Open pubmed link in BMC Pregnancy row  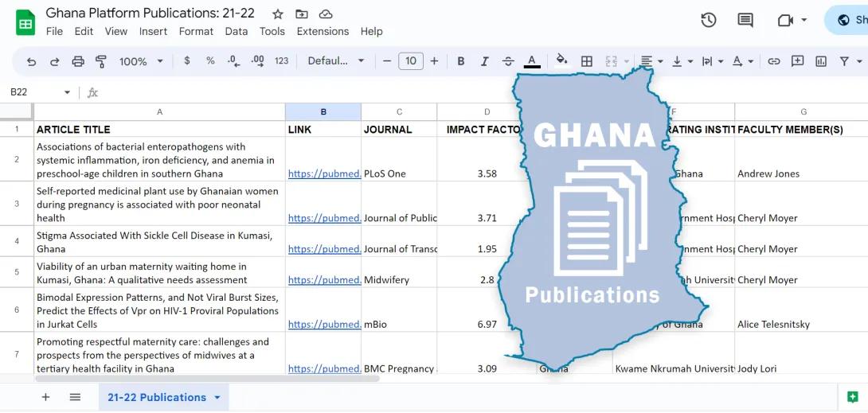(324, 368)
